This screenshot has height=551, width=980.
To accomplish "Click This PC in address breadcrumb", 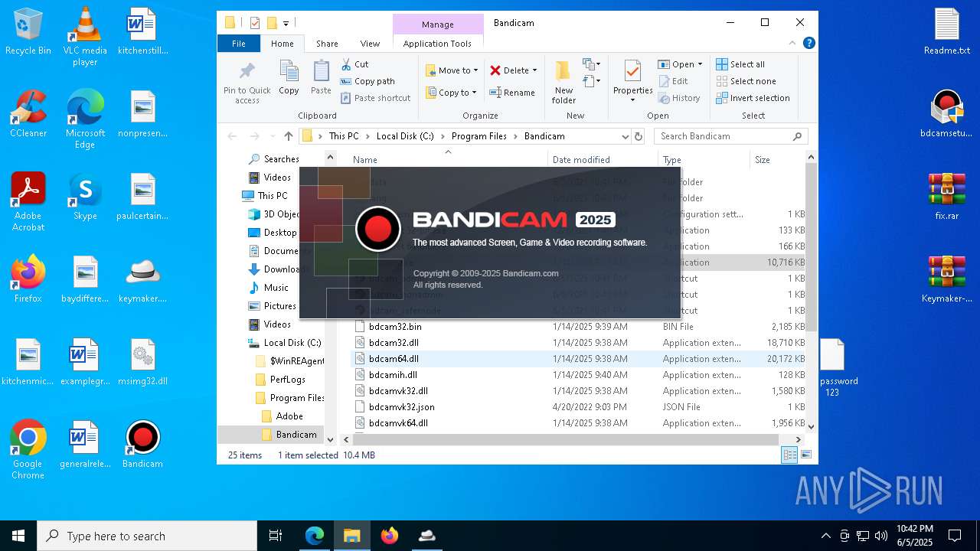I will click(344, 136).
